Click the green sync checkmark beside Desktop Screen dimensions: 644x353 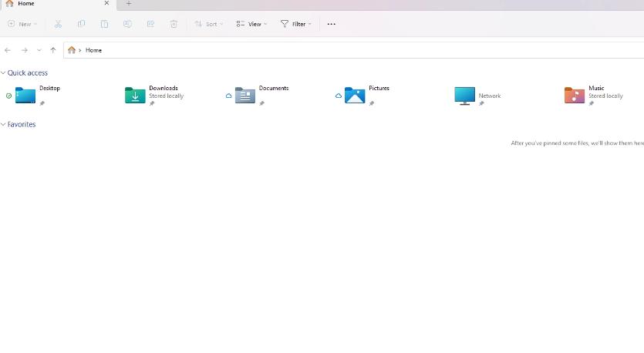click(8, 96)
